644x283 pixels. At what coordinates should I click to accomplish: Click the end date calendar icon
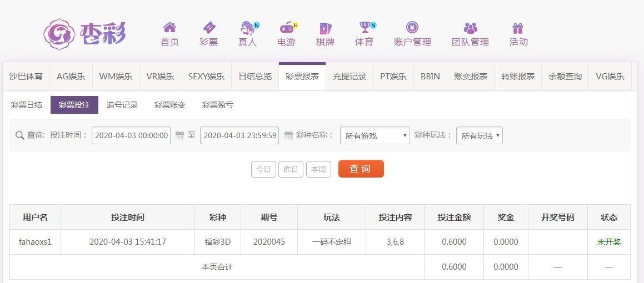point(288,135)
